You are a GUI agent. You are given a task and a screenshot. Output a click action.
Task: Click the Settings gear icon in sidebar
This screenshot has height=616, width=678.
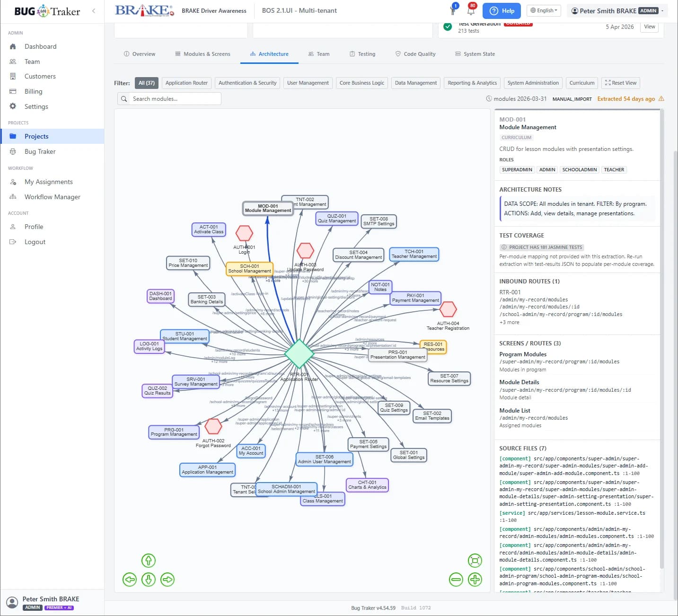(x=13, y=106)
